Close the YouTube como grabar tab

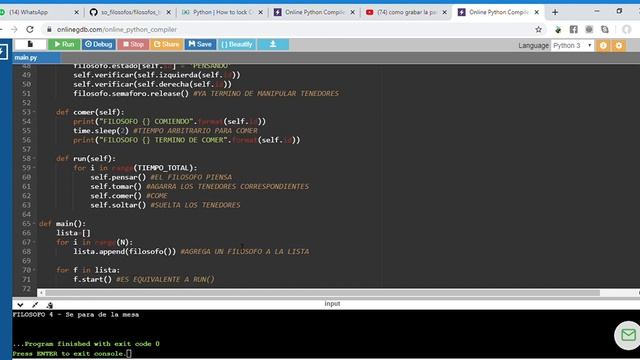point(444,12)
